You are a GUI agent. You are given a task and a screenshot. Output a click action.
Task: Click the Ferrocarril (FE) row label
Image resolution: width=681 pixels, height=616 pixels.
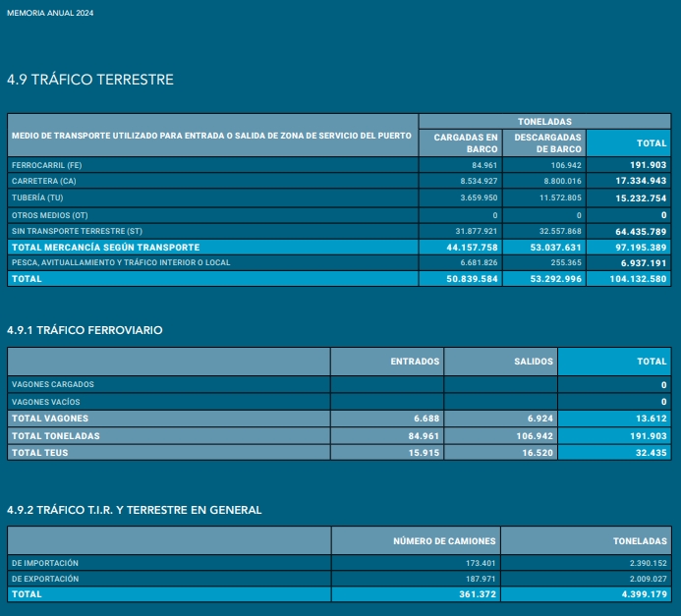46,165
